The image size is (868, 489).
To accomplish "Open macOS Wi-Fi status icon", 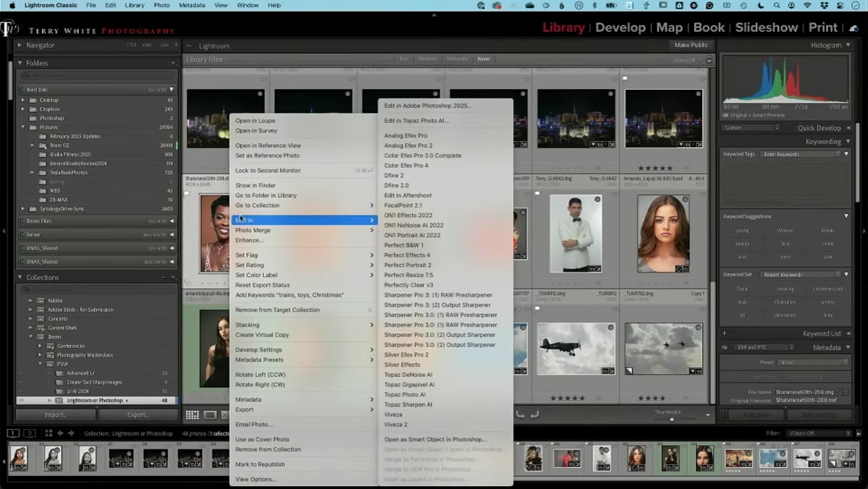I will coord(807,5).
